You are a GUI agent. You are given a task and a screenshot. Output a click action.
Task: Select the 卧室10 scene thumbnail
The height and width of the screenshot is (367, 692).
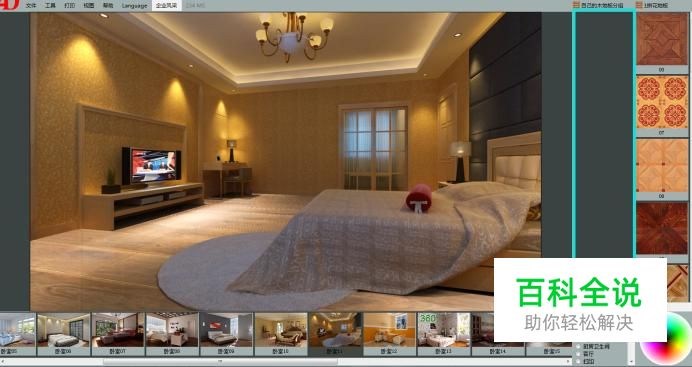(281, 334)
